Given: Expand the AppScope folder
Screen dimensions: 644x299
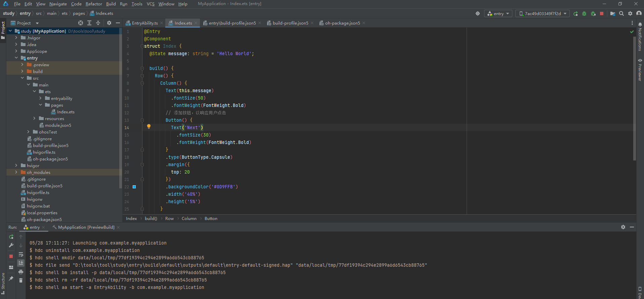Looking at the screenshot, I should pos(16,51).
